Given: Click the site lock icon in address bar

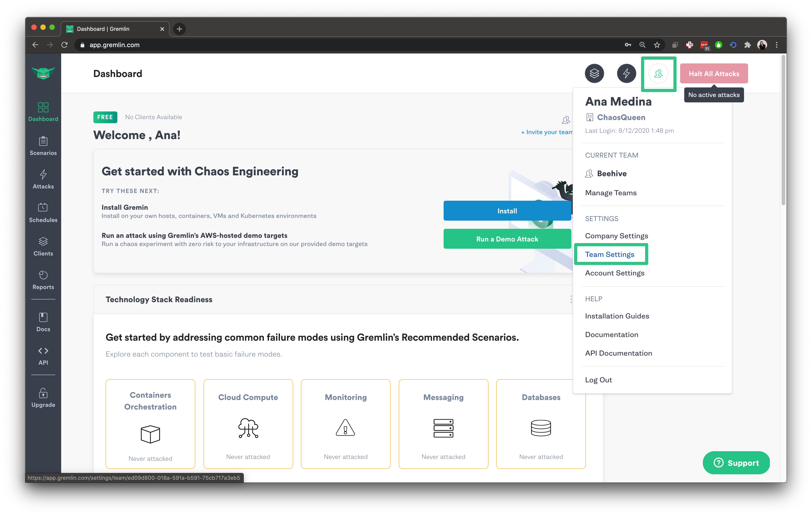Looking at the screenshot, I should [82, 45].
